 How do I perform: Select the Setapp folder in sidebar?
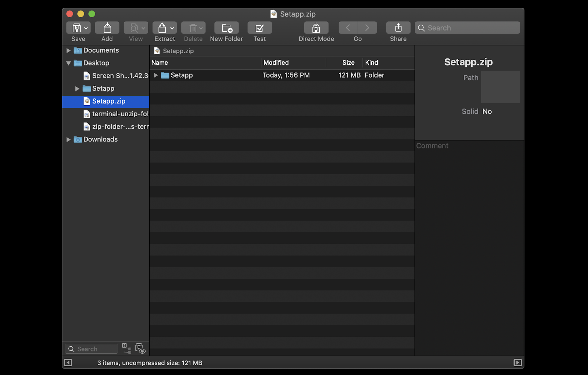tap(103, 89)
